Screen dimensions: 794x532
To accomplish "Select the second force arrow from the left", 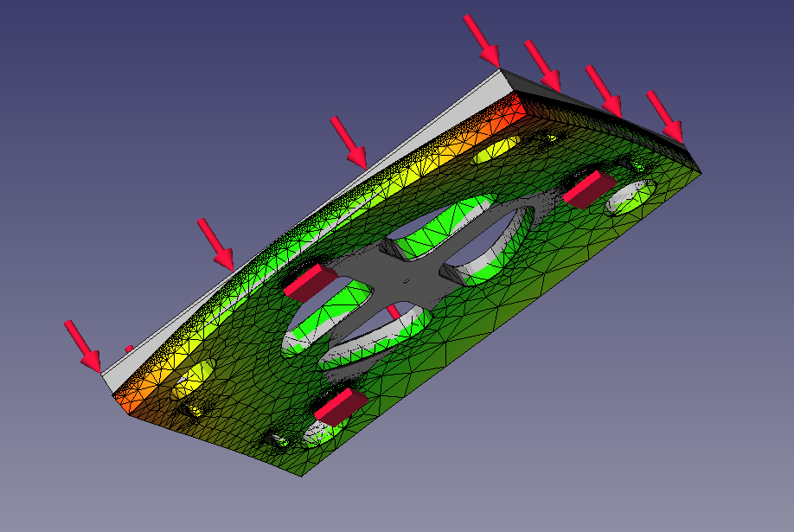I will 216,243.
